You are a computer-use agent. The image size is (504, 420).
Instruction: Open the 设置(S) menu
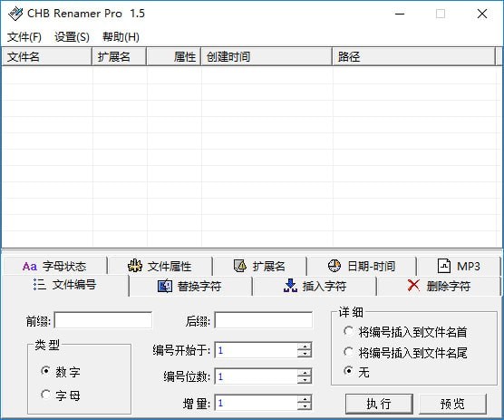[72, 36]
